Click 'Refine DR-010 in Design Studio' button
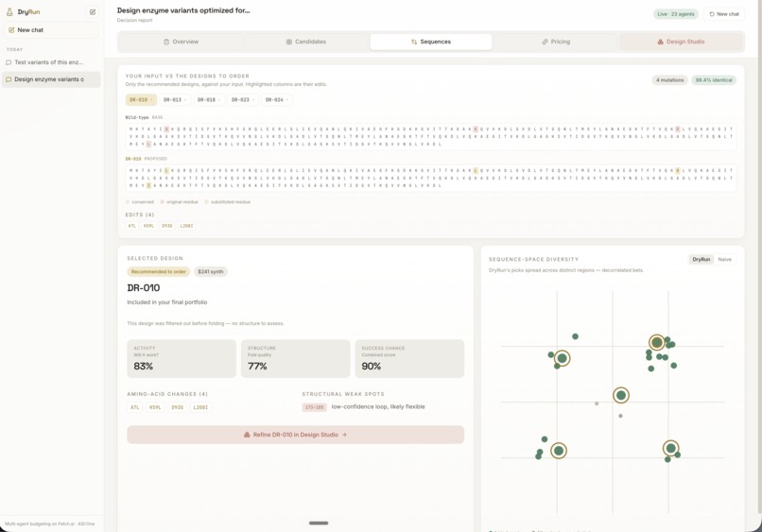 [x=296, y=435]
